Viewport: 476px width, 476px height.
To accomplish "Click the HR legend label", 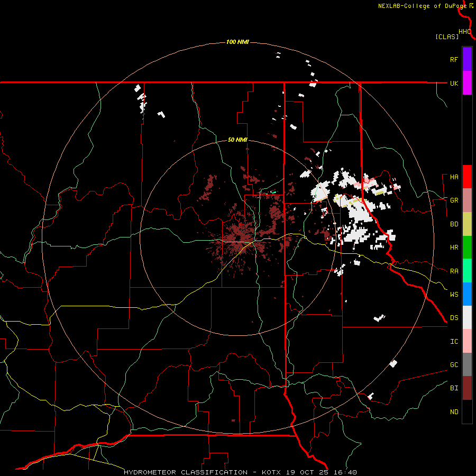I will (x=454, y=248).
